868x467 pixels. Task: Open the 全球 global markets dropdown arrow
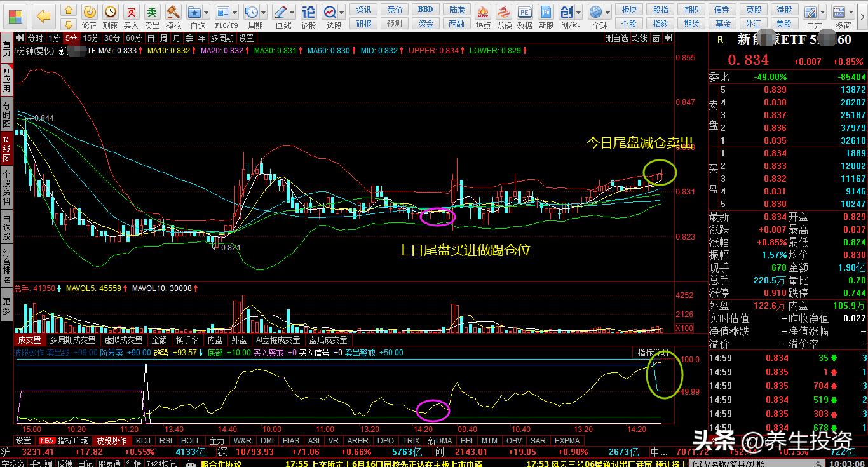[608, 12]
